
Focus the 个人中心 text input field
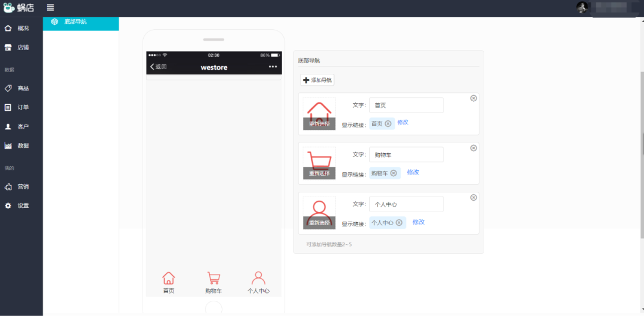click(406, 204)
